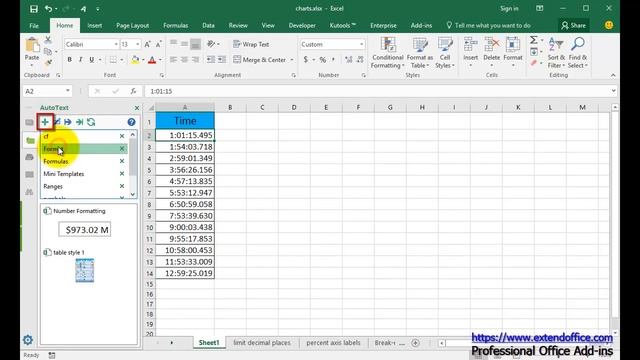Click the AutoSum sigma icon
Viewport: 640px width, 360px height.
click(533, 40)
